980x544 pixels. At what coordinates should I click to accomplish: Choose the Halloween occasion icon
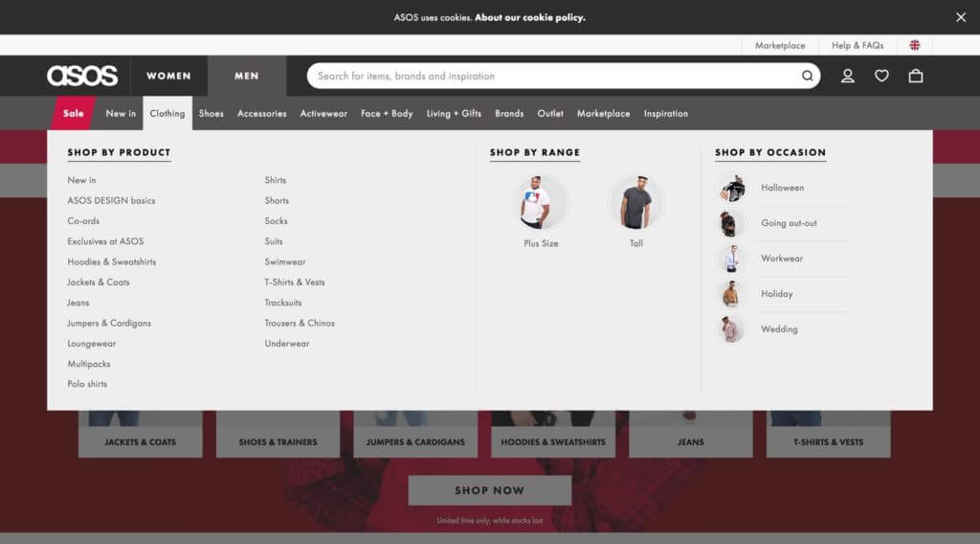732,188
